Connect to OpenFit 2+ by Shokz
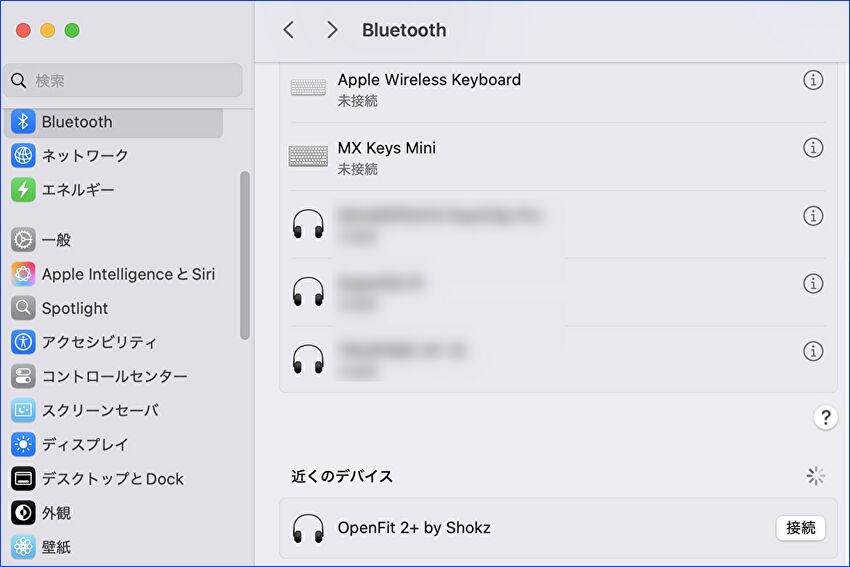The image size is (850, 567). click(x=800, y=528)
